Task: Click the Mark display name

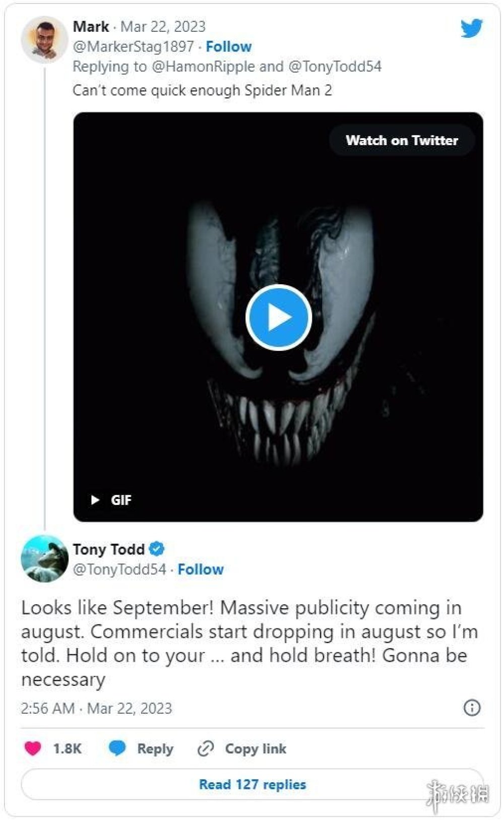Action: point(91,26)
